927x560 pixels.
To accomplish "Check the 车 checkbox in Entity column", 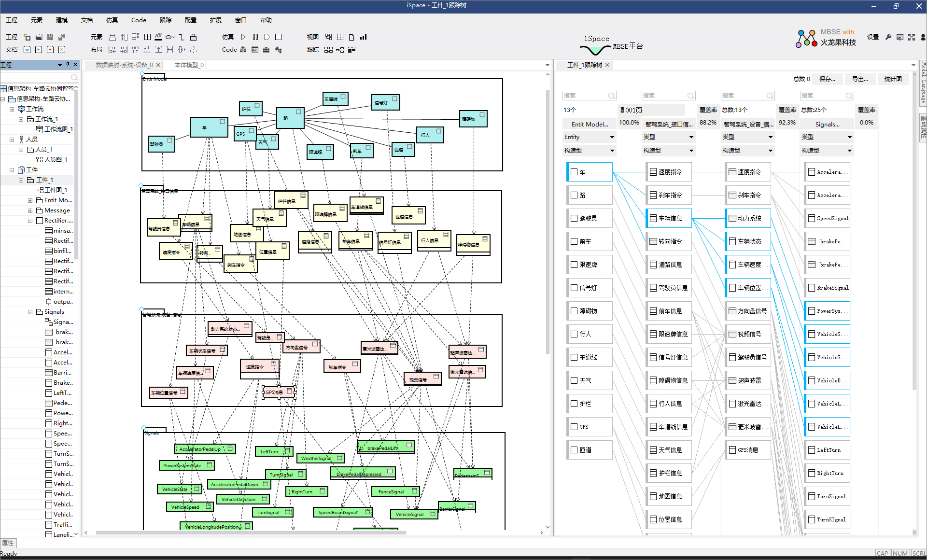I will pyautogui.click(x=574, y=172).
